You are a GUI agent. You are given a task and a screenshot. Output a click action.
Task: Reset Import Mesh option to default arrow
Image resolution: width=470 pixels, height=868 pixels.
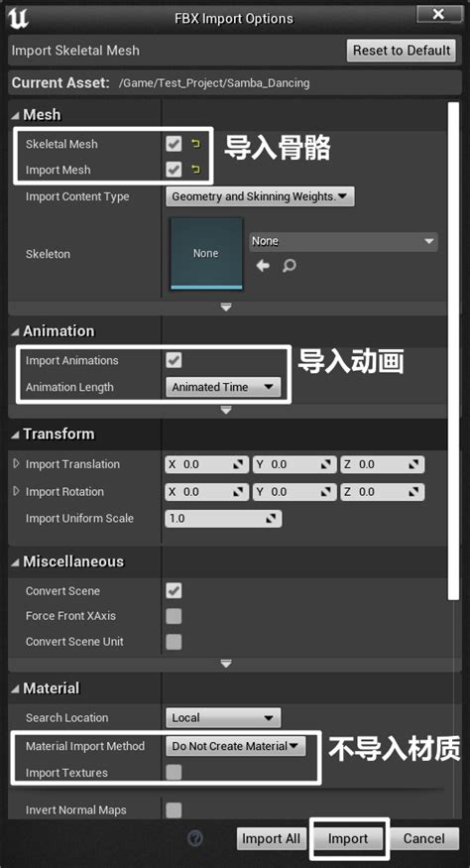point(196,170)
